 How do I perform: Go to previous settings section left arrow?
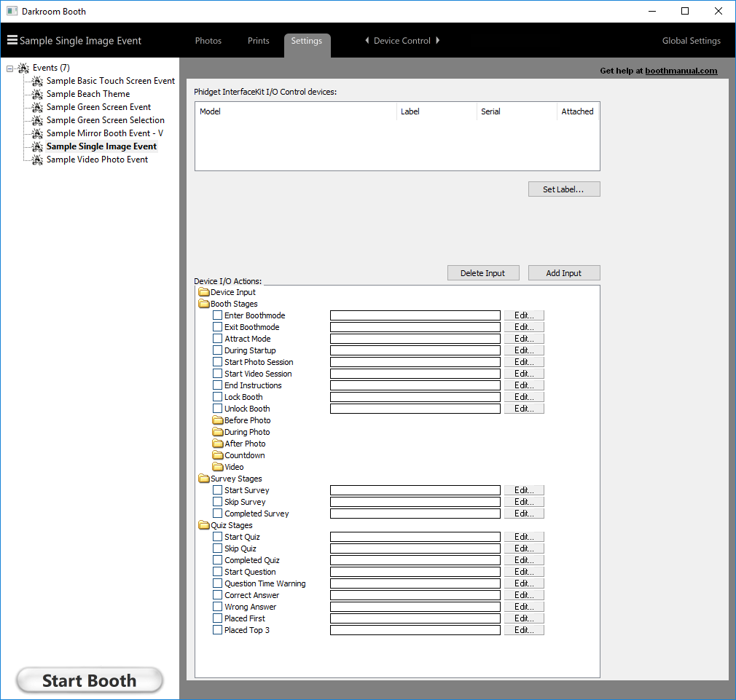367,40
